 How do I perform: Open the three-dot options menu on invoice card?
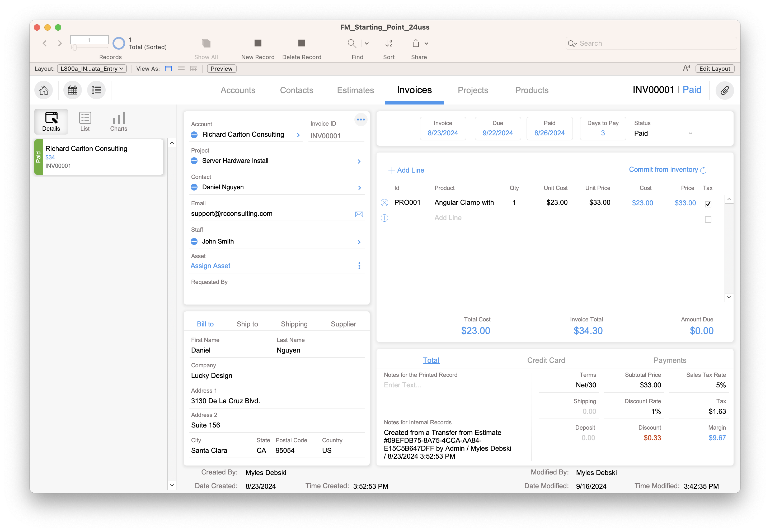point(360,119)
